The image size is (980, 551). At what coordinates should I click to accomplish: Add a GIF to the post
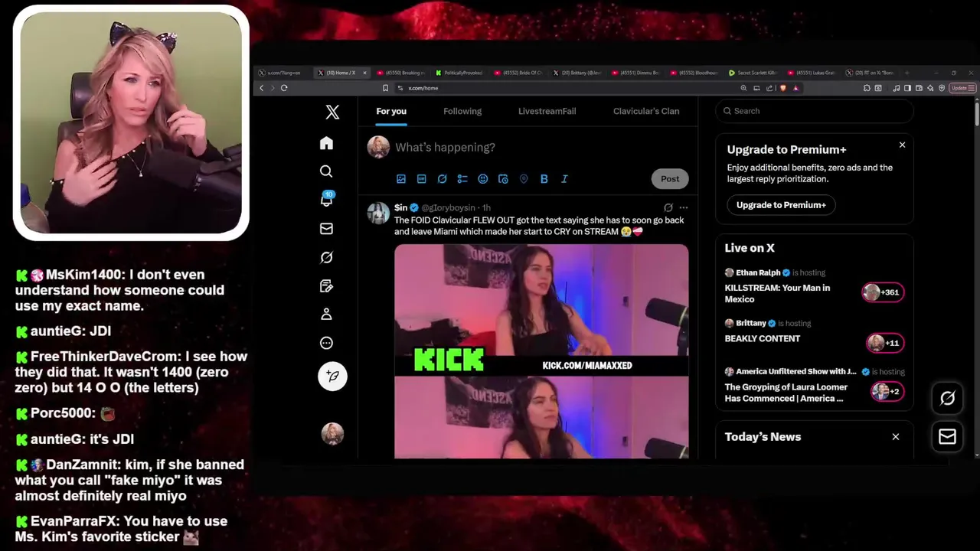421,178
